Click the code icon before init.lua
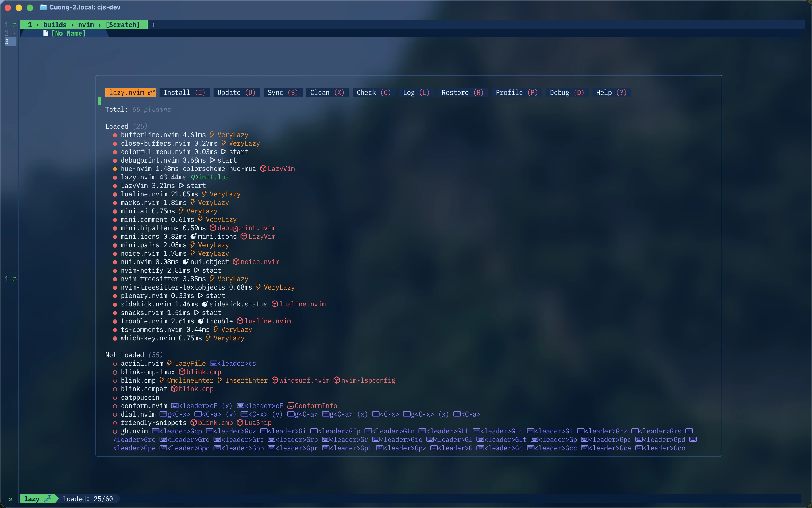This screenshot has width=812, height=508. point(194,178)
